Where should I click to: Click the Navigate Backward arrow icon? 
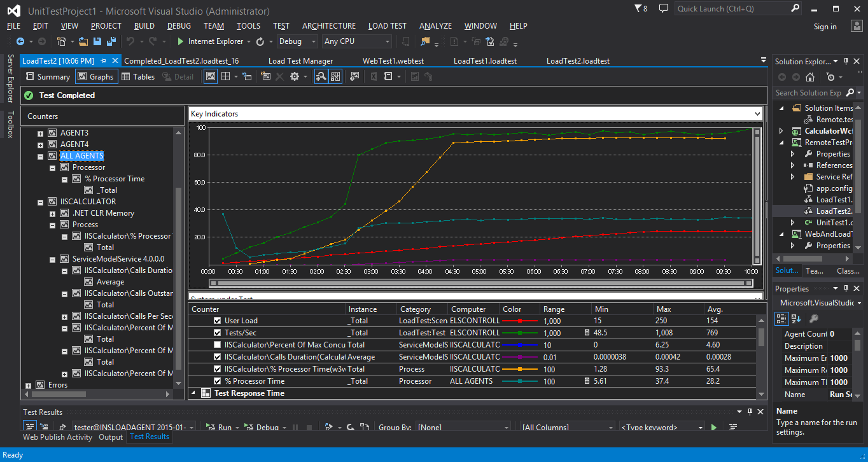pyautogui.click(x=20, y=41)
